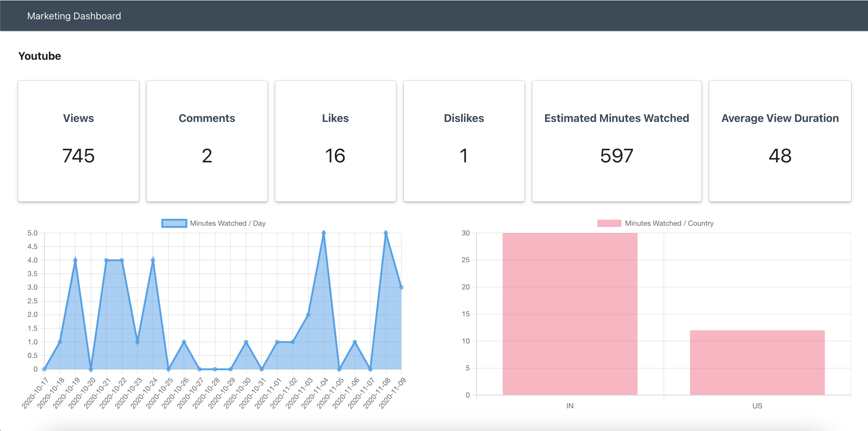Click the US country bar
The height and width of the screenshot is (431, 868).
coord(757,362)
